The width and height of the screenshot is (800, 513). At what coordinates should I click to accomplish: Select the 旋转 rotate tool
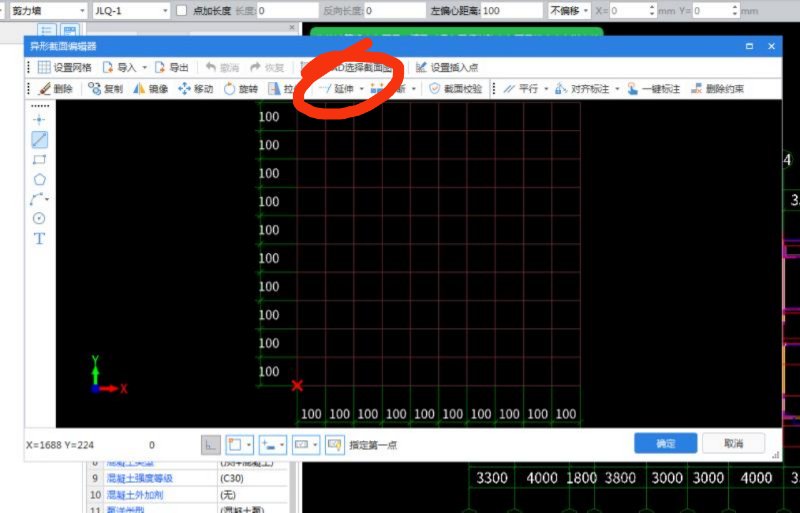[240, 89]
